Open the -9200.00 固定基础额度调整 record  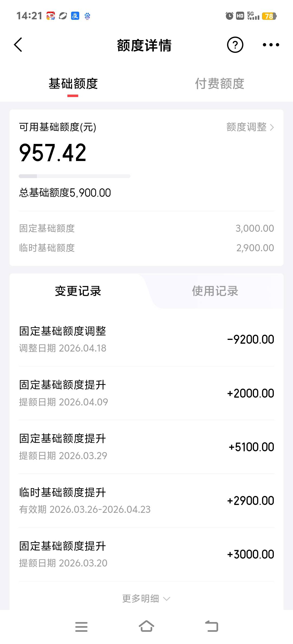point(146,339)
